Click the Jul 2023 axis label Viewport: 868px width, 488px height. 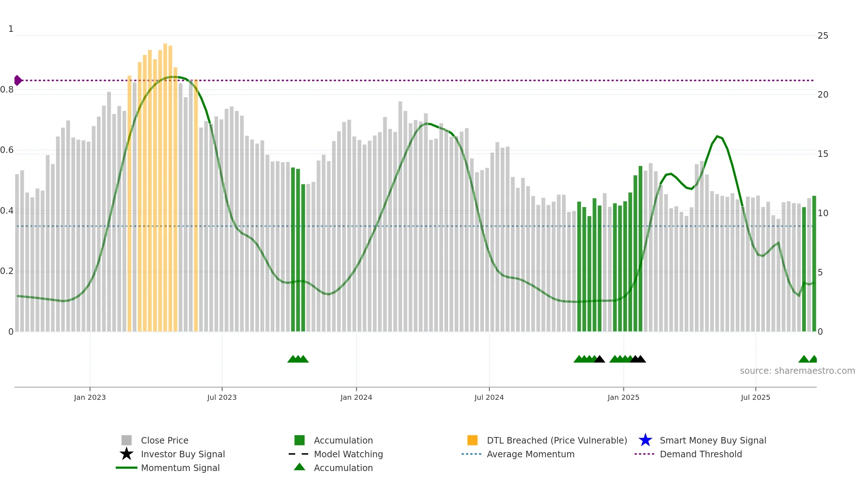click(x=222, y=398)
